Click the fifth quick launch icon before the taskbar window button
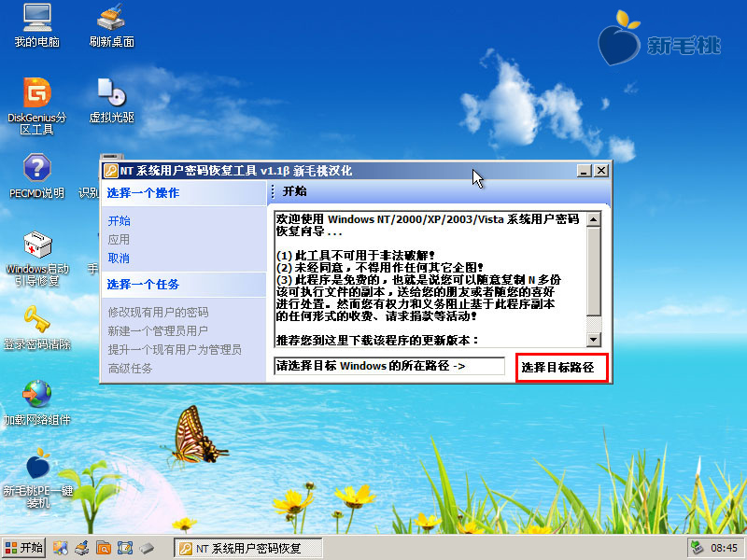 147,548
